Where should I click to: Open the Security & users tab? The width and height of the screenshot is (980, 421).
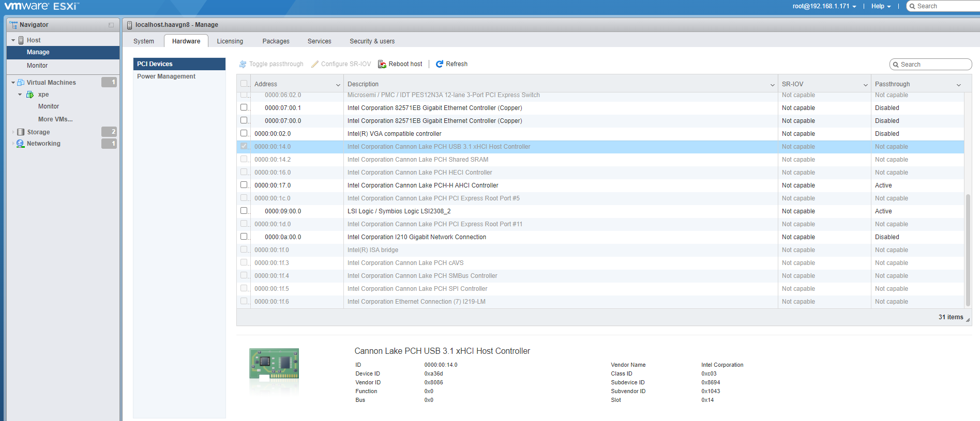click(x=372, y=41)
